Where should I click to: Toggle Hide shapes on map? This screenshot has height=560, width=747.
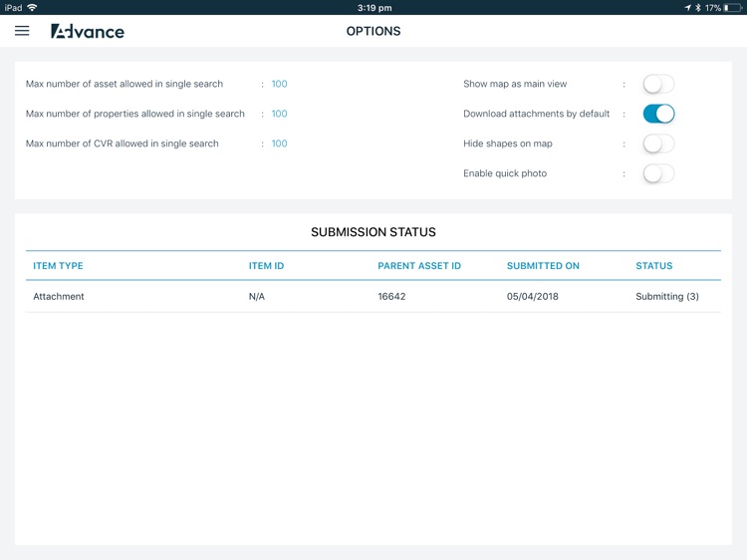658,143
